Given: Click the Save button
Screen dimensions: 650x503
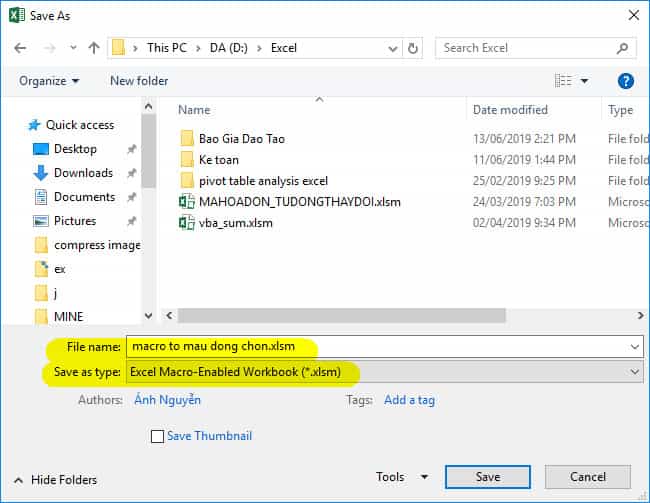Looking at the screenshot, I should pos(488,477).
